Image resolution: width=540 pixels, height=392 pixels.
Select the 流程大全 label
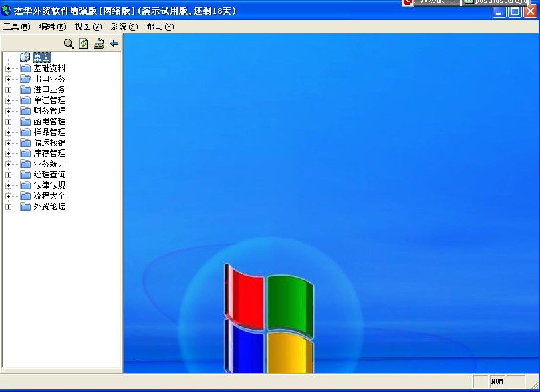49,197
